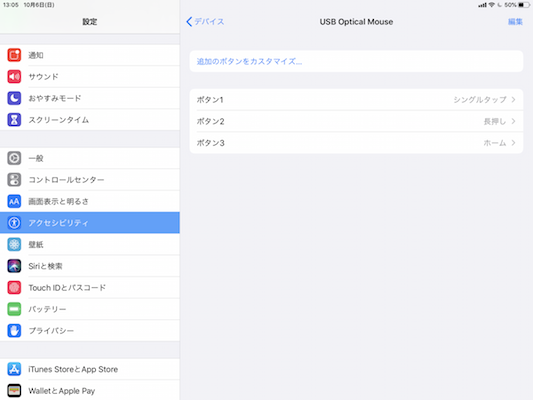Open the 画面表示と明るさ AA icon

[14, 201]
